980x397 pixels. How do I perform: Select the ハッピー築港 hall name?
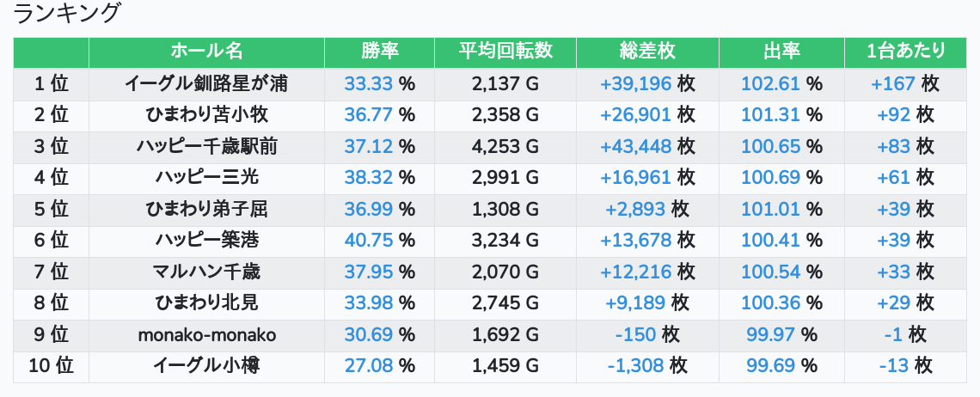(207, 240)
